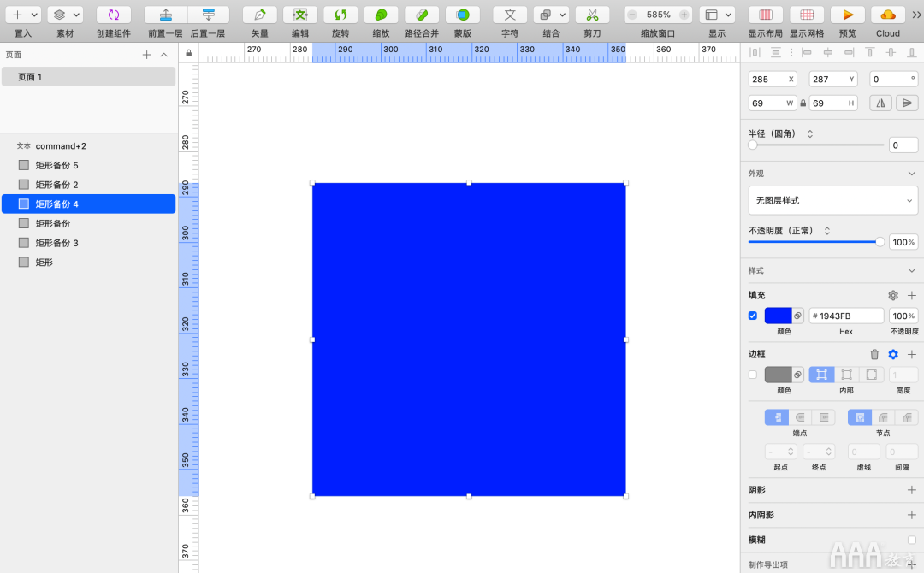This screenshot has width=924, height=573.
Task: Click the 显示网格 grid icon
Action: point(807,15)
